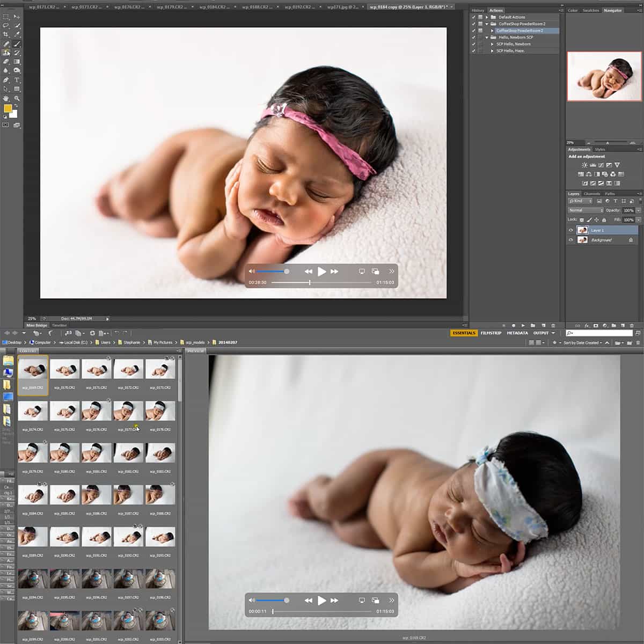Screen dimensions: 644x644
Task: Switch to the Channels tab
Action: pos(591,194)
